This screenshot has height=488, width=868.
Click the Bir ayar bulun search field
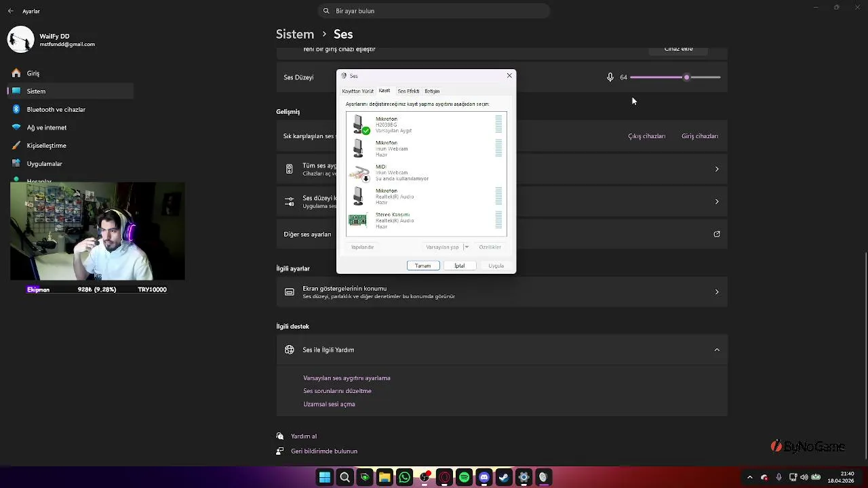(x=434, y=11)
